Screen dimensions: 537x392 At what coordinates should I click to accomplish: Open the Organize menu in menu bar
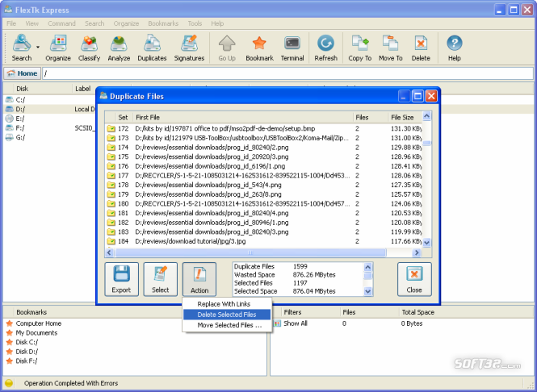pyautogui.click(x=126, y=23)
